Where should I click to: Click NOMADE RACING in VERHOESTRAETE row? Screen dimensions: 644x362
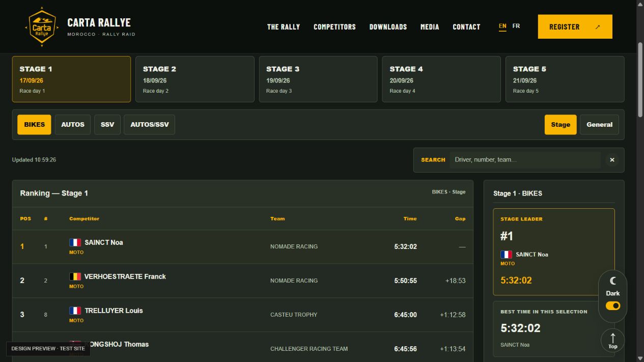click(x=294, y=281)
